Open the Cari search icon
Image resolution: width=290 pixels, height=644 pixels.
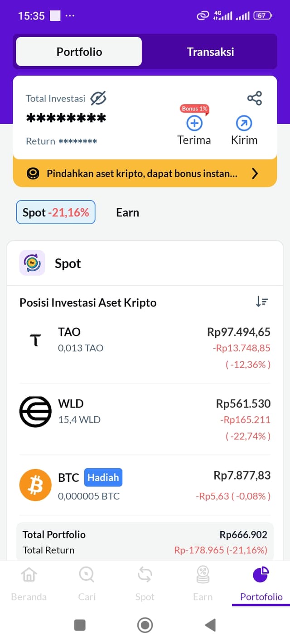(87, 575)
